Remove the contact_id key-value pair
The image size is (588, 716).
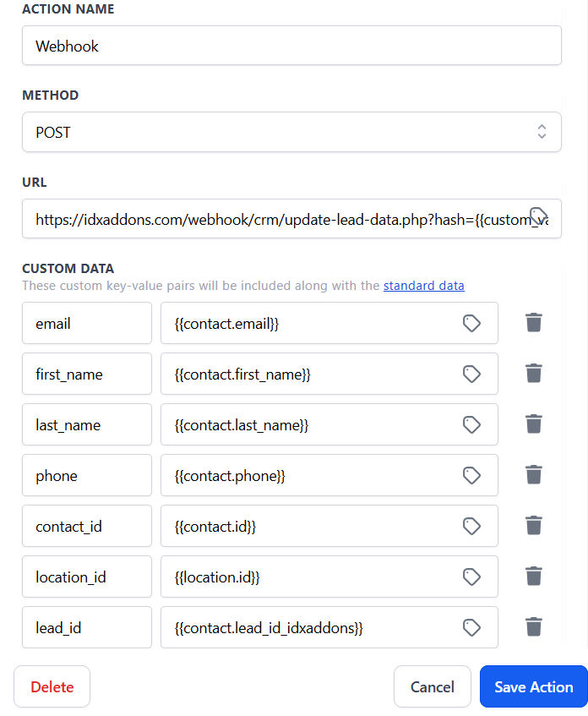point(533,526)
